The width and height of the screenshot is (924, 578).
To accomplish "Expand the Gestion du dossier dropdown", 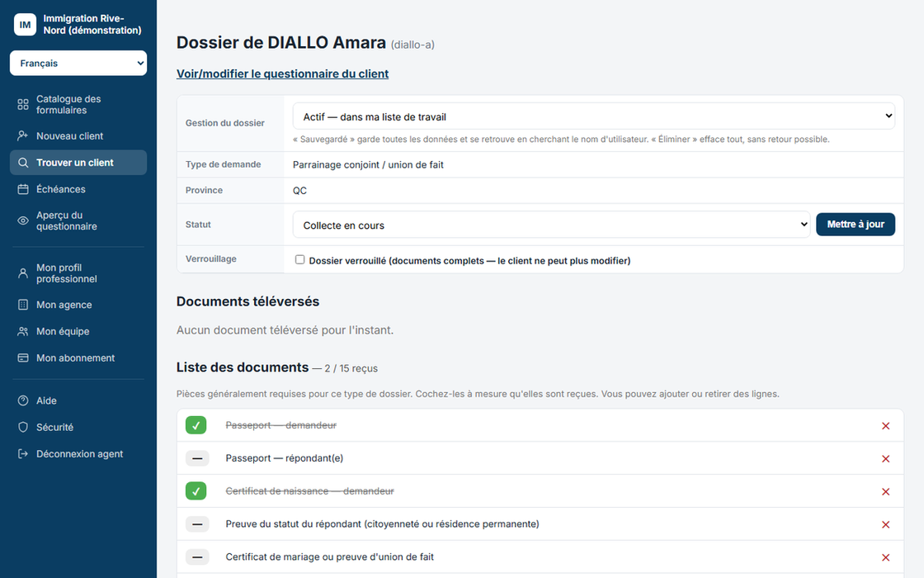I will tap(593, 116).
